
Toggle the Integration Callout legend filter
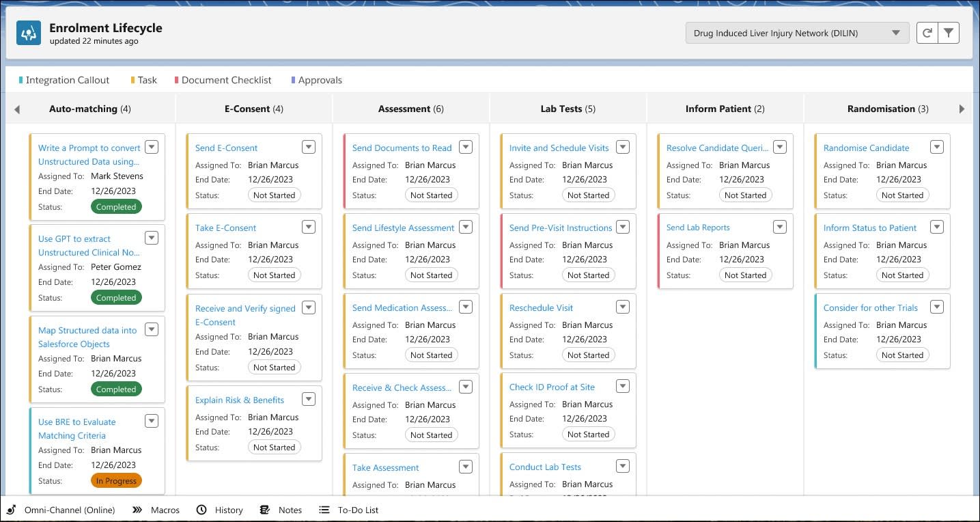[x=64, y=80]
